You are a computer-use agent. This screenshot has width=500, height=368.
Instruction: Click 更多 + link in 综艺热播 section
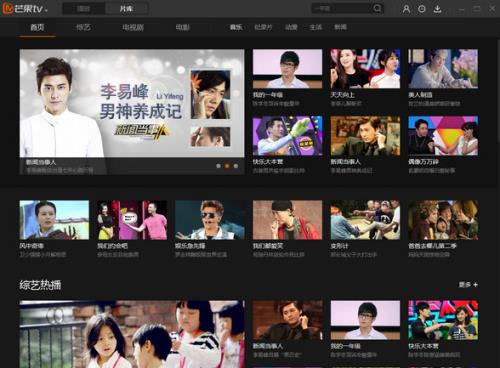[x=468, y=285]
